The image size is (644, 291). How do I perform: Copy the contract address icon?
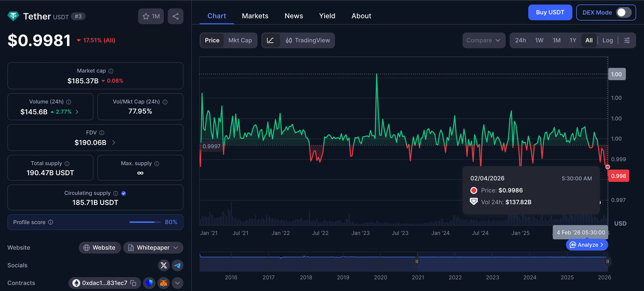coord(133,283)
